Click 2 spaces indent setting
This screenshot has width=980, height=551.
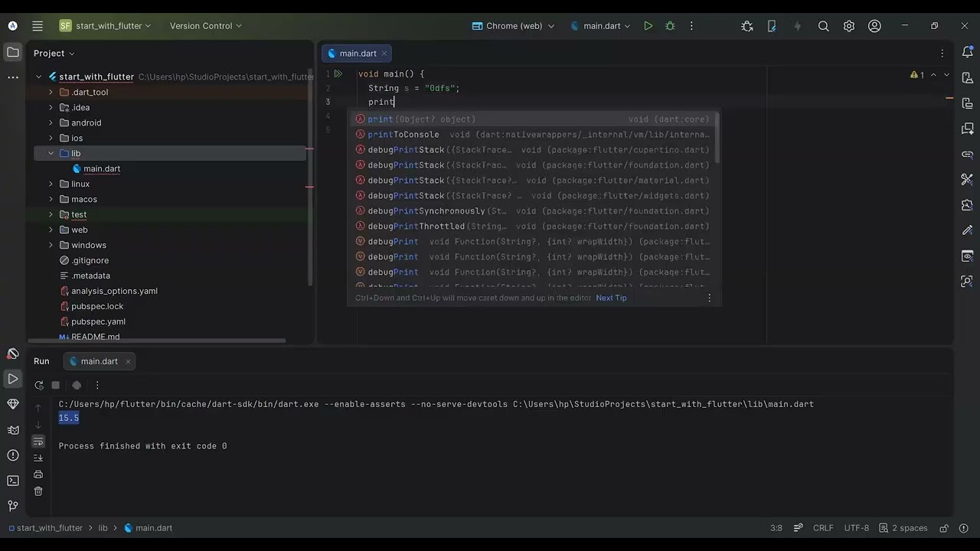[x=903, y=528]
